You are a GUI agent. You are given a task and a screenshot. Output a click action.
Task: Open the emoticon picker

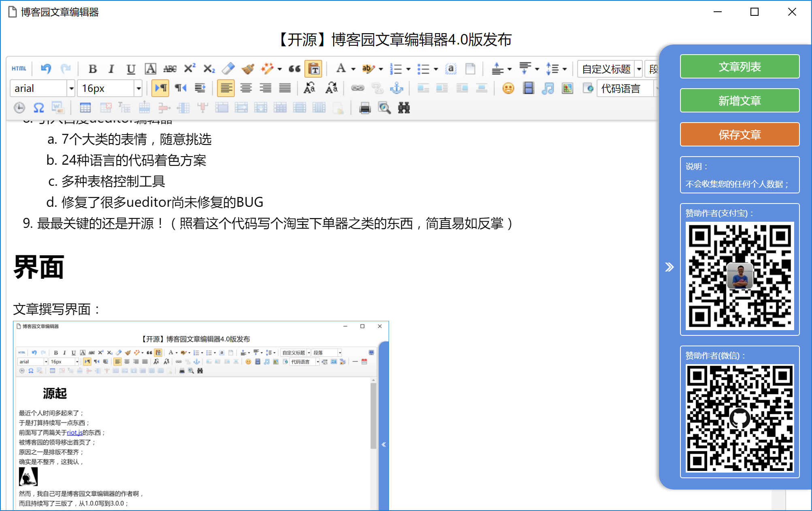click(508, 88)
